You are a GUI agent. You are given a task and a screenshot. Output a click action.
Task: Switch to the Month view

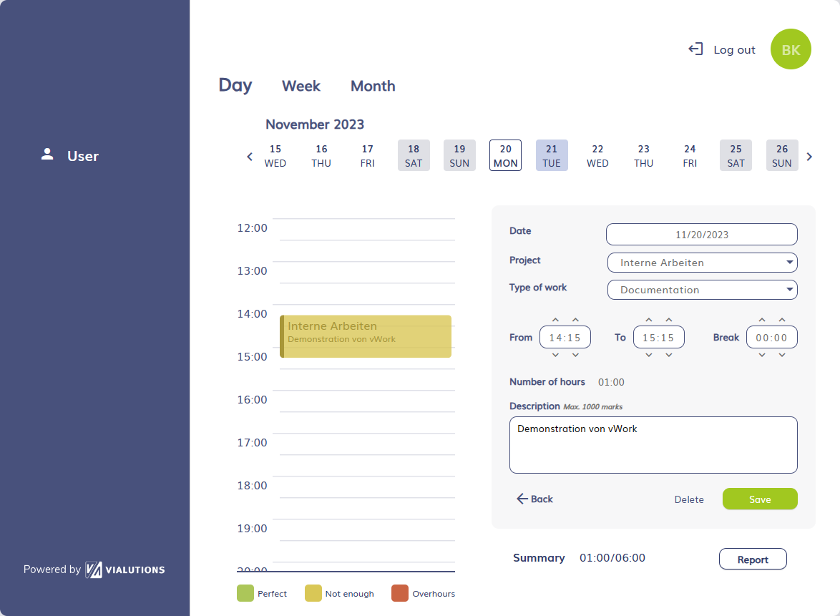(x=373, y=86)
